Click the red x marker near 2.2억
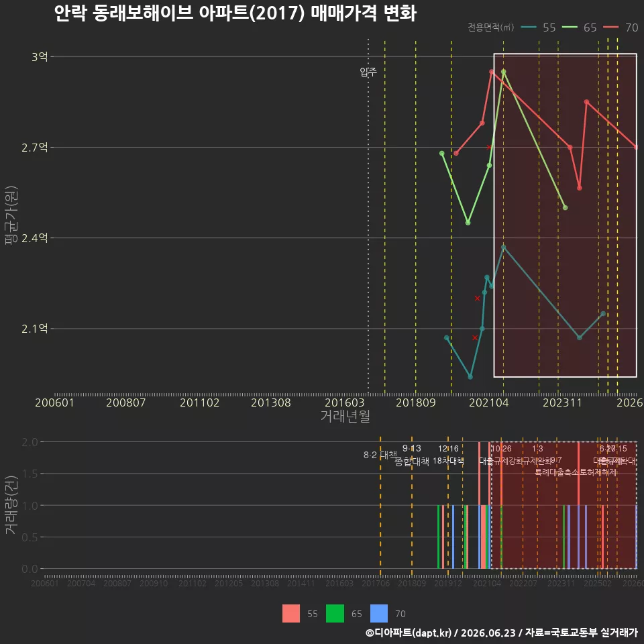Image resolution: width=644 pixels, height=644 pixels. click(x=477, y=298)
